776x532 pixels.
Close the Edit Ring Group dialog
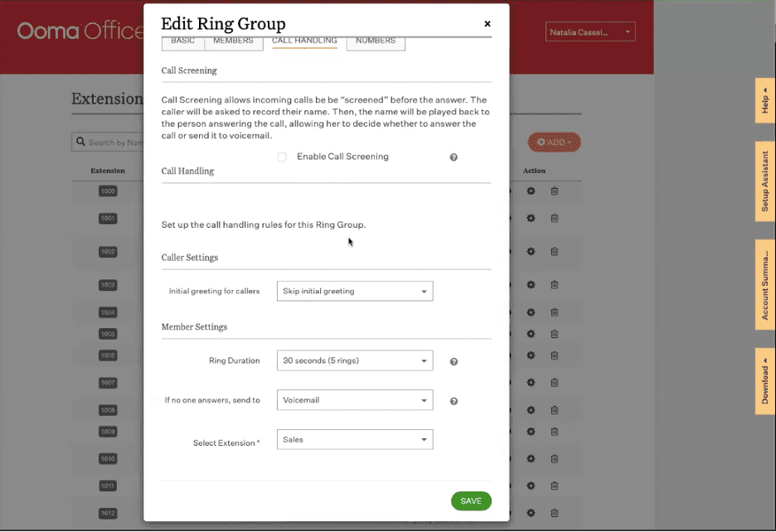coord(487,24)
